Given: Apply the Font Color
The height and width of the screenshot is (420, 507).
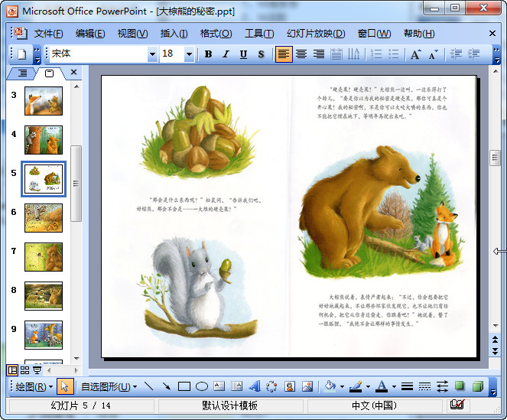Looking at the screenshot, I should 382,386.
